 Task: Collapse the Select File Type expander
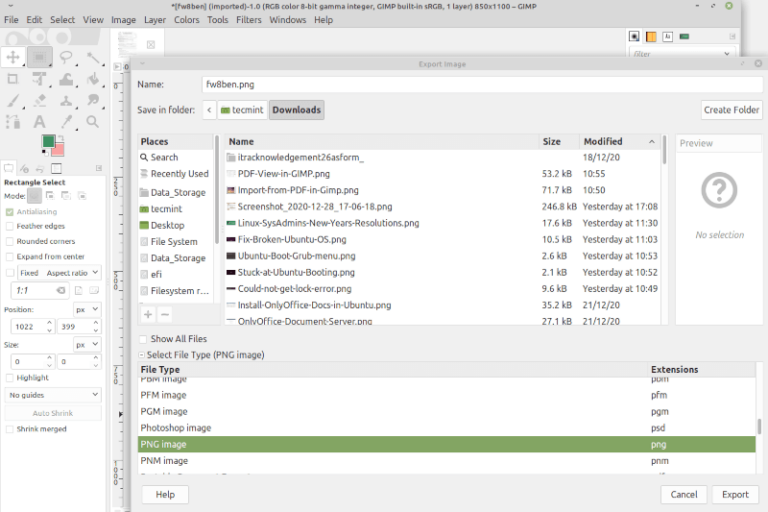pyautogui.click(x=142, y=355)
